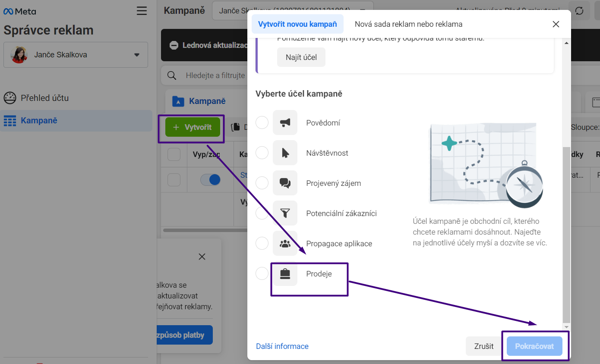Click the duplicate icon next to Vytvořit
Screen dimensions: 600x364
[235, 127]
